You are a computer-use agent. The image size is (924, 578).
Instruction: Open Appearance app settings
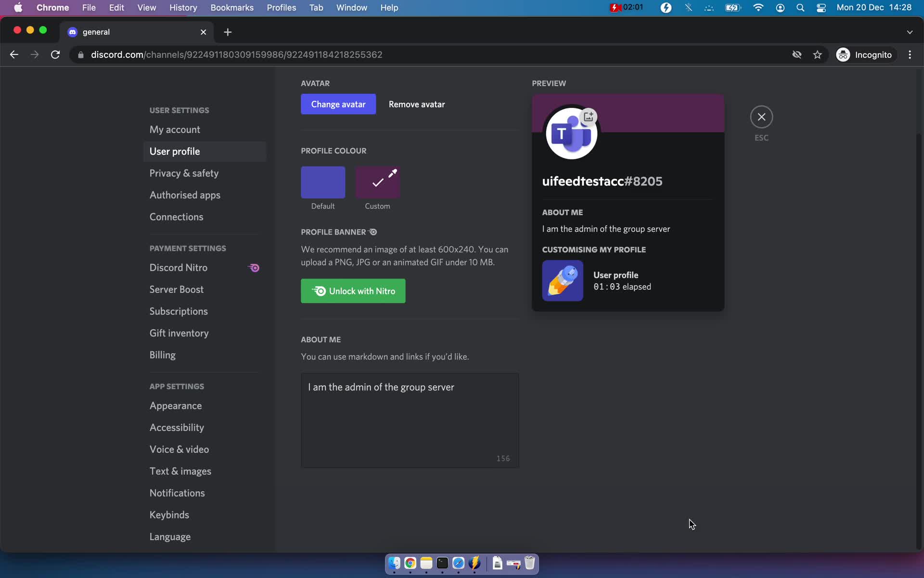tap(176, 406)
